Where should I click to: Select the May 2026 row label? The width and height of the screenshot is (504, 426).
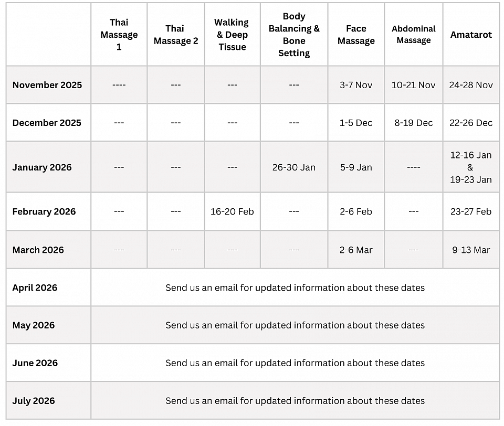(34, 325)
